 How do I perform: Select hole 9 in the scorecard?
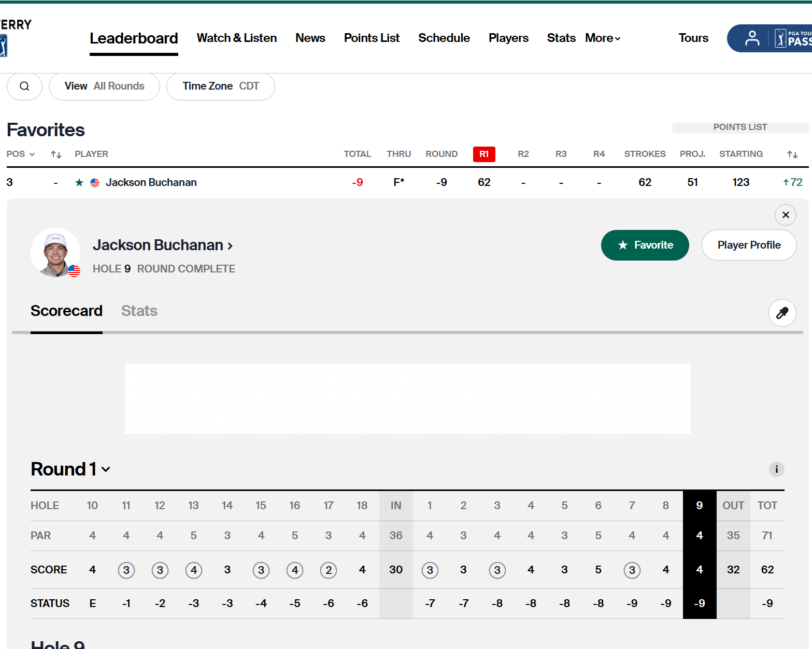coord(700,506)
